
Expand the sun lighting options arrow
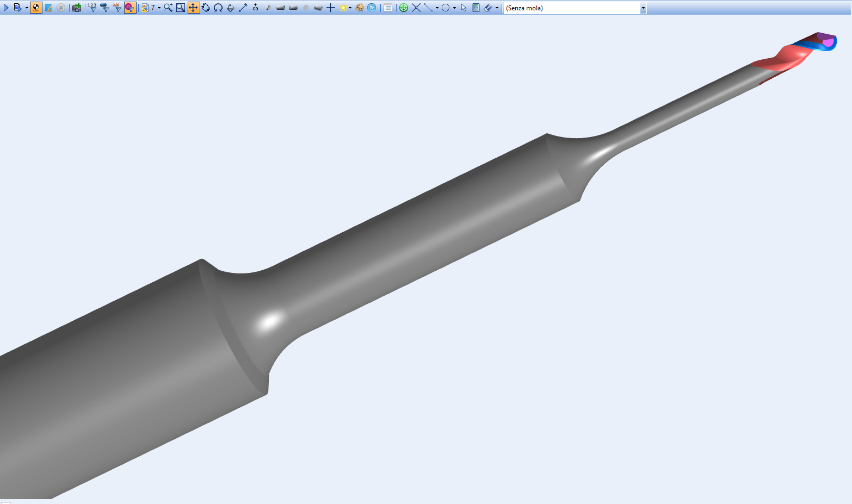coord(350,8)
